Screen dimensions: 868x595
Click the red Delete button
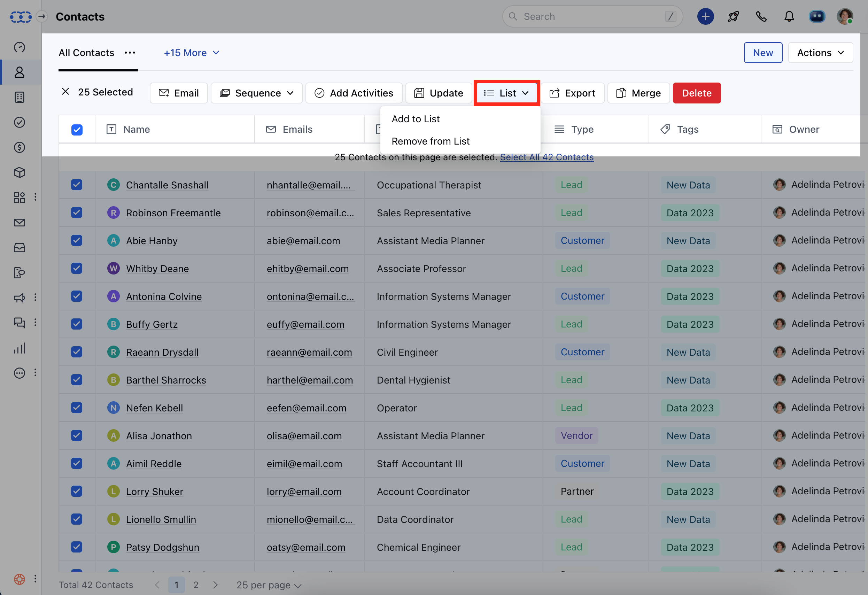[x=696, y=93]
